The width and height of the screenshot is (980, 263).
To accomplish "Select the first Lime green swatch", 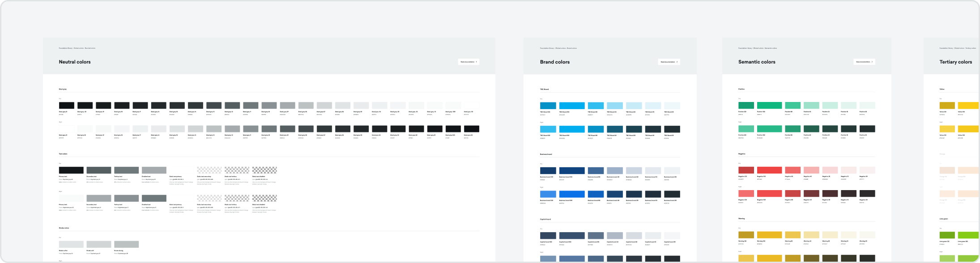I will click(x=947, y=235).
